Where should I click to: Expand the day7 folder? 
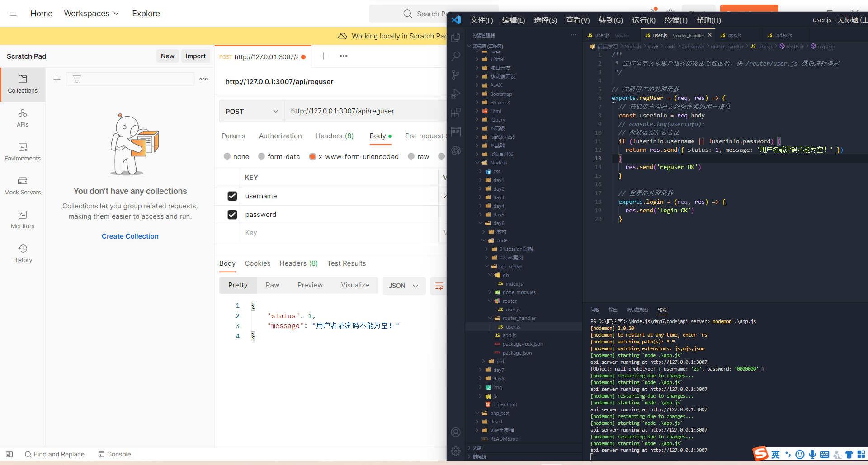coord(498,370)
